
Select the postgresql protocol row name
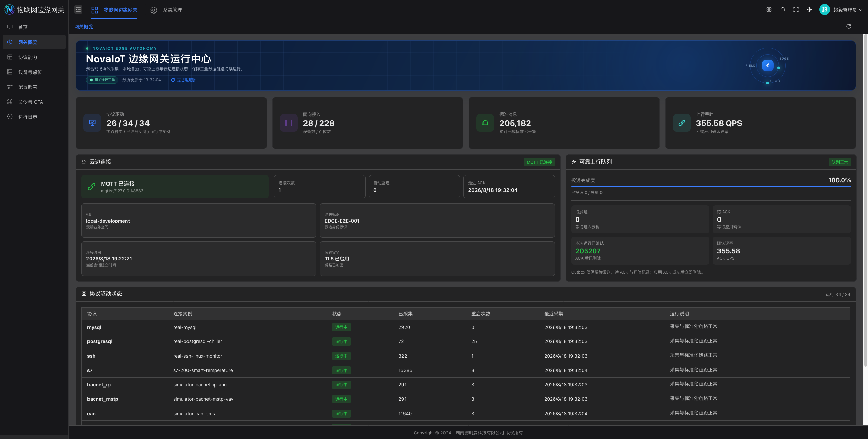[x=100, y=341]
